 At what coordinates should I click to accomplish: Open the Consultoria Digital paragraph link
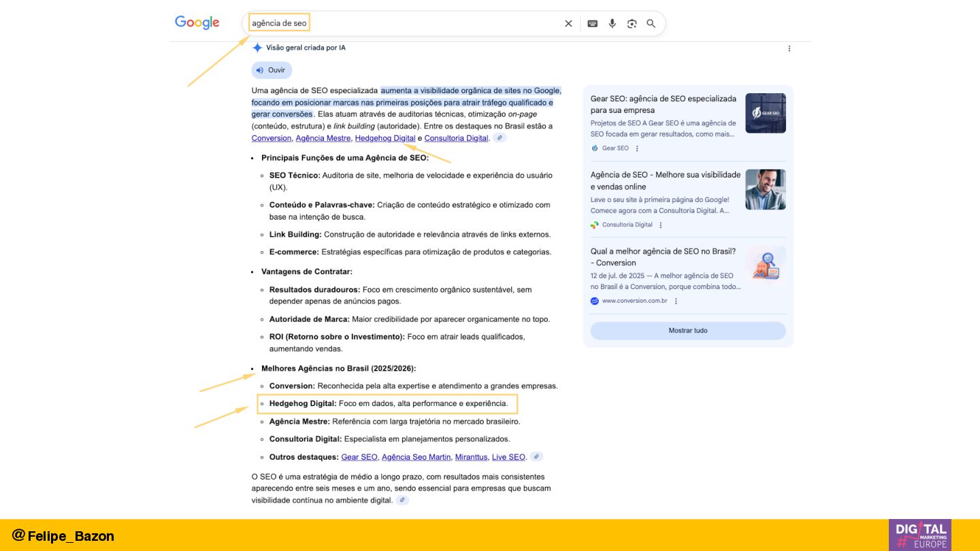(457, 138)
